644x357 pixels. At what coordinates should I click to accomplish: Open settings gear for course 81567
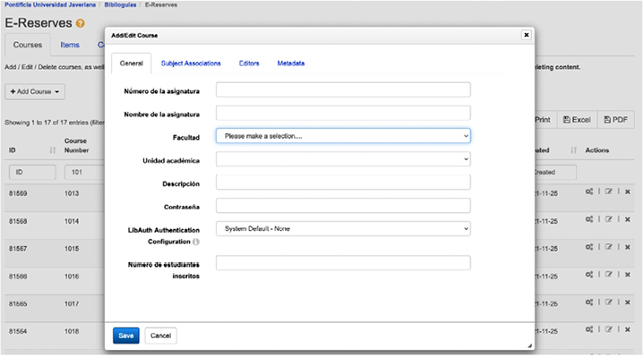[x=589, y=247]
